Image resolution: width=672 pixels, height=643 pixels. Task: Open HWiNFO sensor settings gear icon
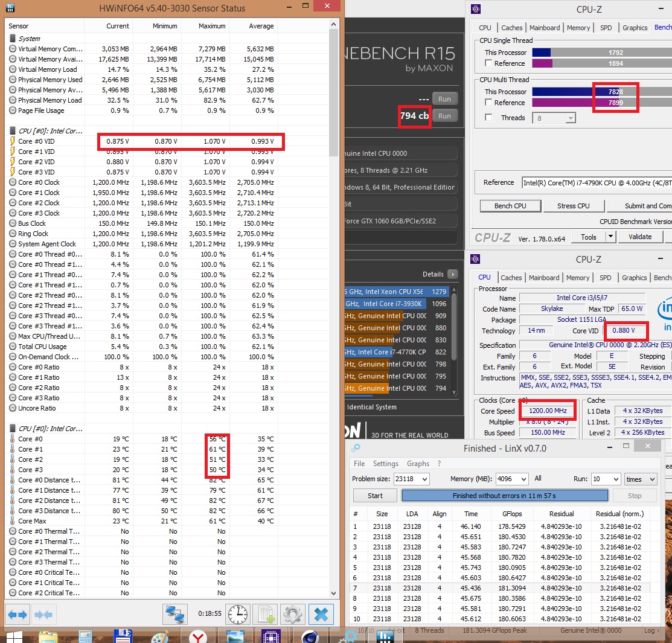(293, 615)
